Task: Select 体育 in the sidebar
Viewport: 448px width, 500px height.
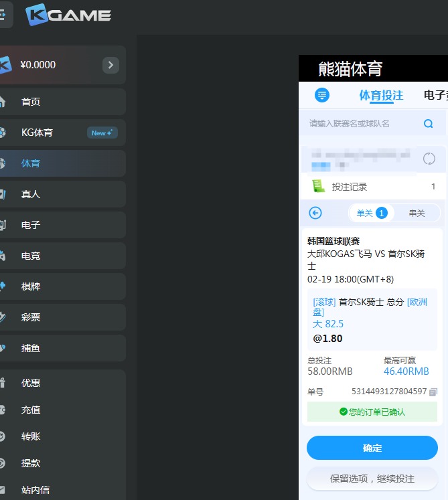Action: [x=62, y=163]
